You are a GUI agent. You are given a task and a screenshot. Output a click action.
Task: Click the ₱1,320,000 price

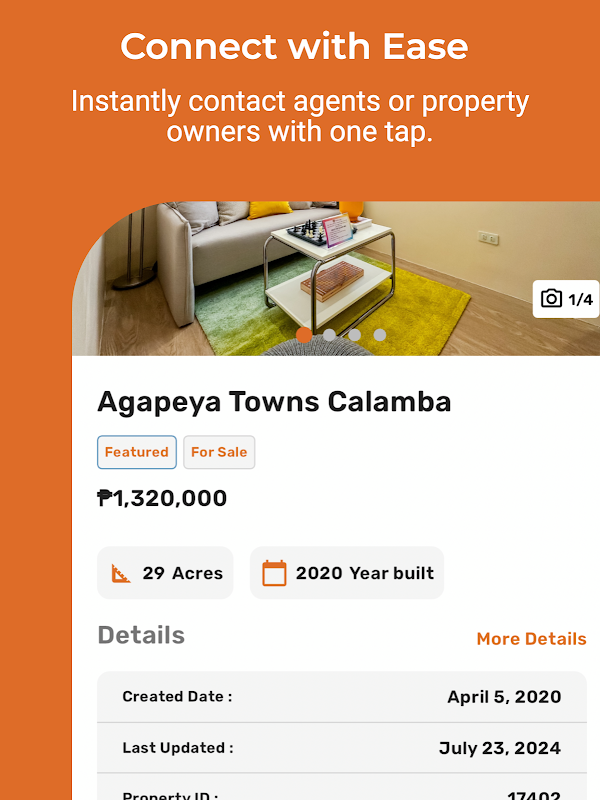pos(162,498)
